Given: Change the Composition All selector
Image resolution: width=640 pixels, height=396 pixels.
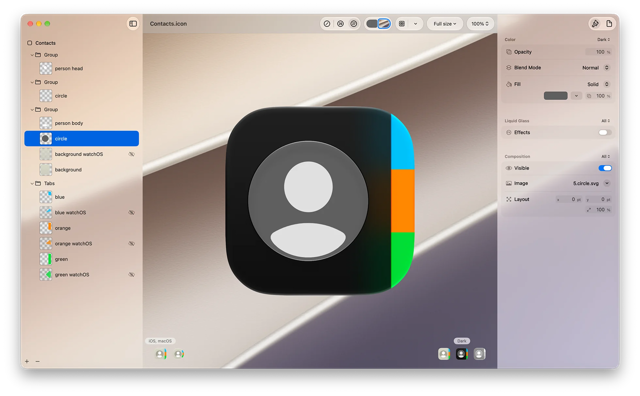Looking at the screenshot, I should click(606, 156).
